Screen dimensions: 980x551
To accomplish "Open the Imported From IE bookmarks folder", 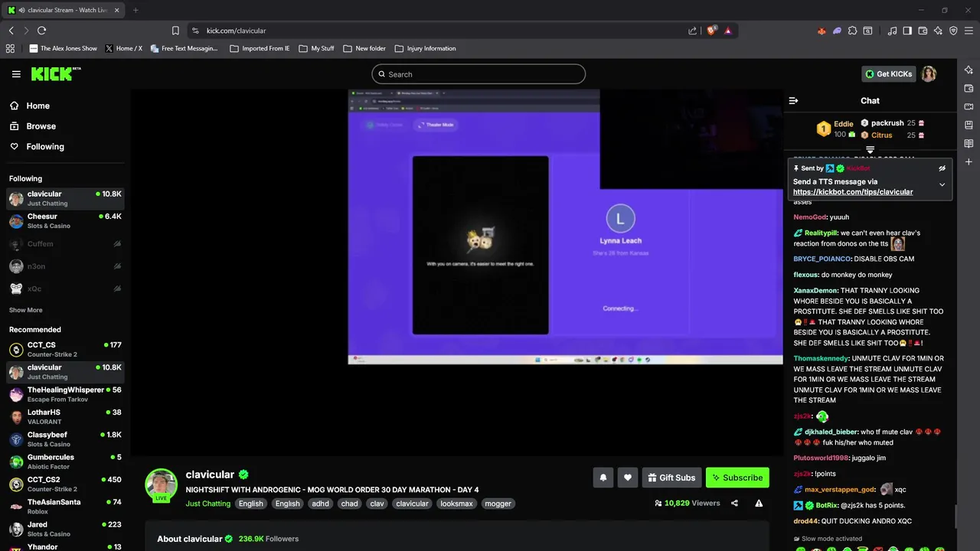I will pyautogui.click(x=260, y=48).
